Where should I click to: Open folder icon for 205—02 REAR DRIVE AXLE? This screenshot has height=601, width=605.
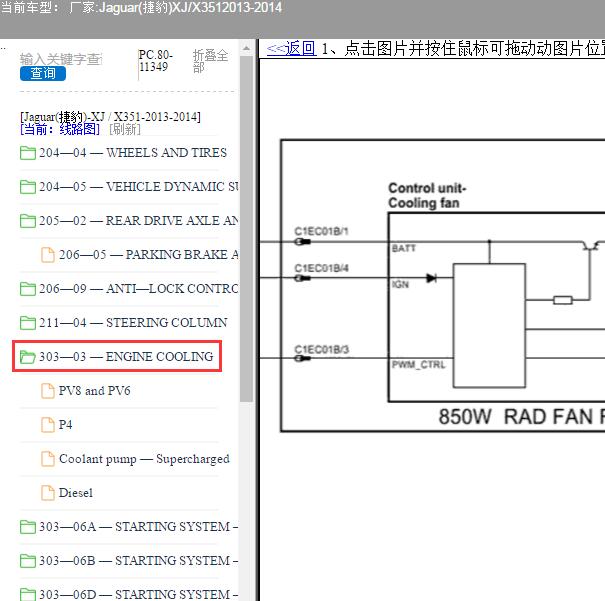(28, 221)
